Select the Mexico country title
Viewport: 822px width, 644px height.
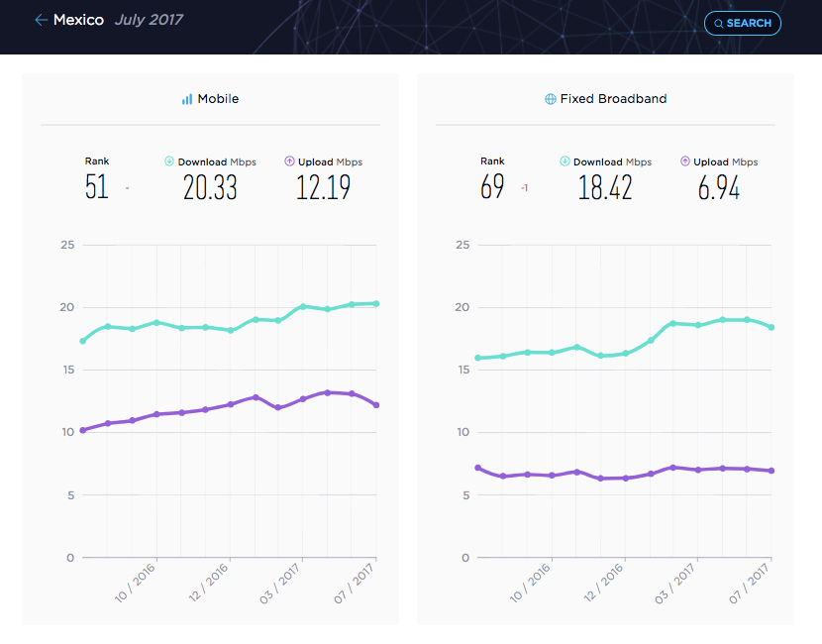click(x=78, y=20)
